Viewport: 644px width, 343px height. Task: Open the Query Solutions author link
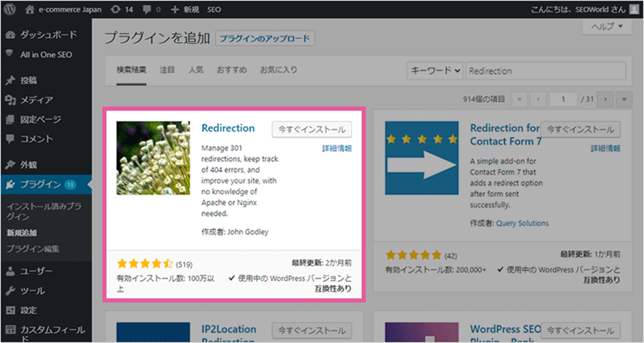522,223
